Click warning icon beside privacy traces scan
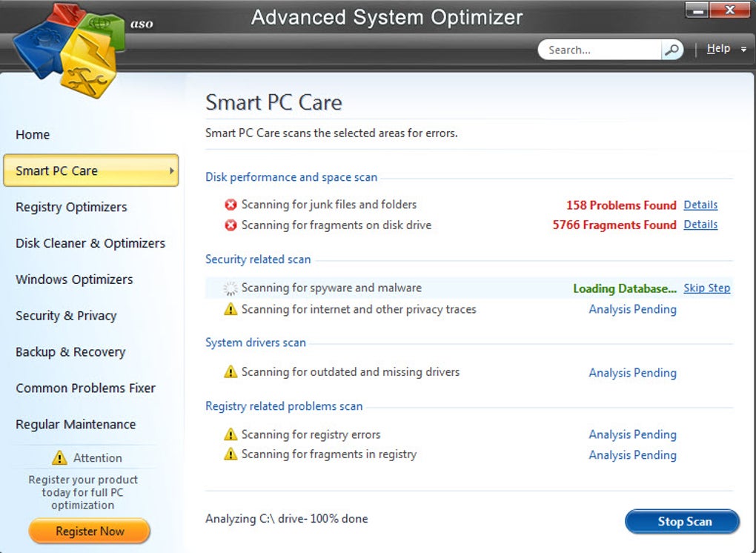Image resolution: width=756 pixels, height=553 pixels. coord(231,309)
